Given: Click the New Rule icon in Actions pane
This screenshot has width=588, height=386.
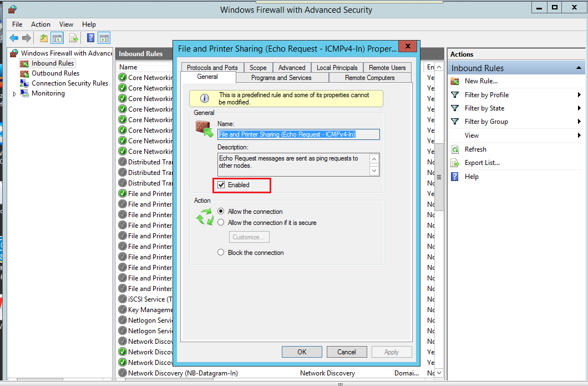Looking at the screenshot, I should tap(455, 81).
